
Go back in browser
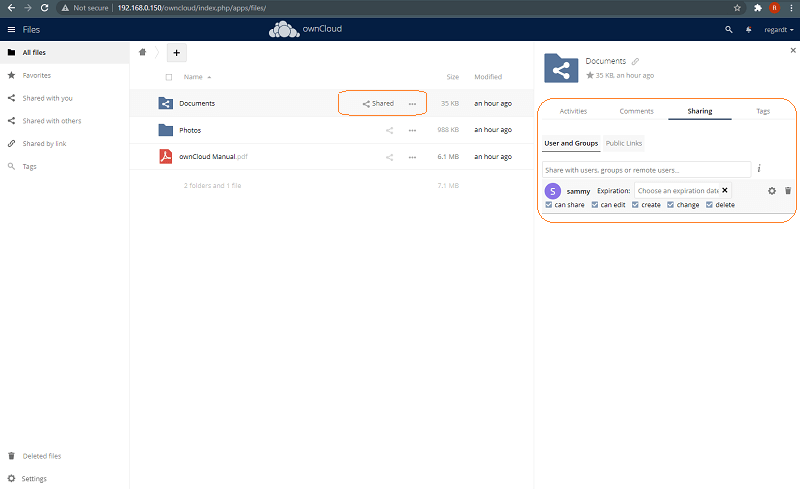(x=11, y=8)
